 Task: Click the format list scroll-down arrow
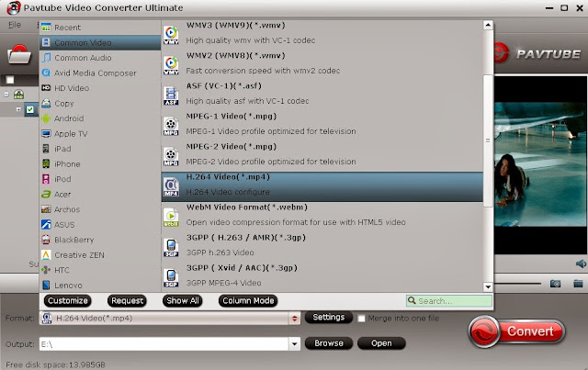(488, 286)
